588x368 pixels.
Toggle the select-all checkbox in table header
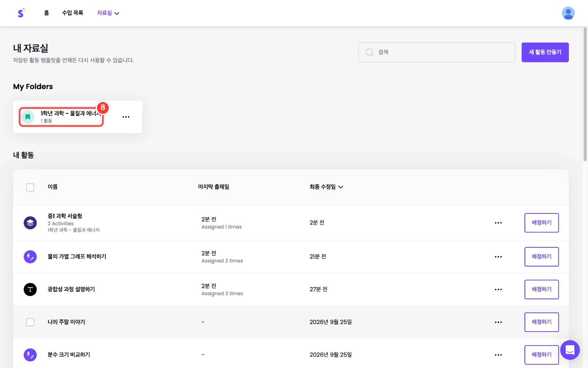coord(30,187)
